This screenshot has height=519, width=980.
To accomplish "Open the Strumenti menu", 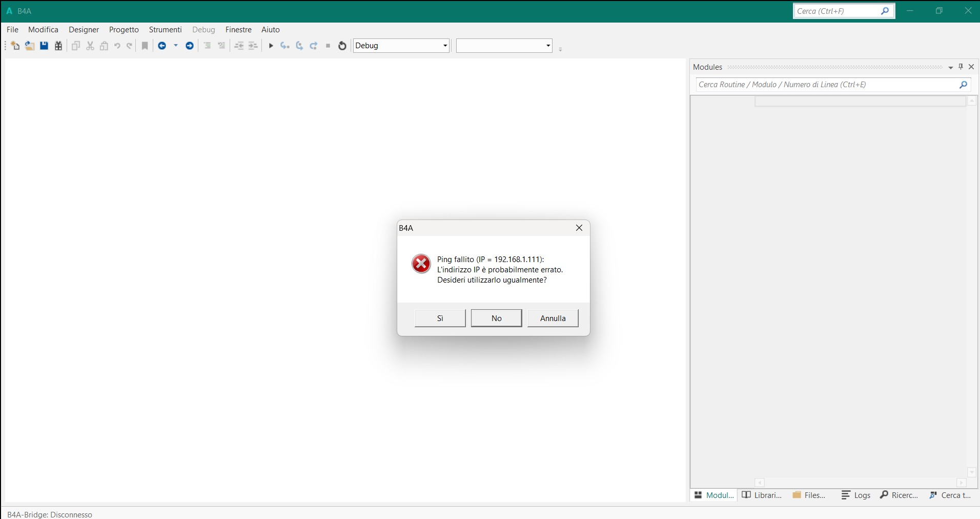I will coord(166,30).
